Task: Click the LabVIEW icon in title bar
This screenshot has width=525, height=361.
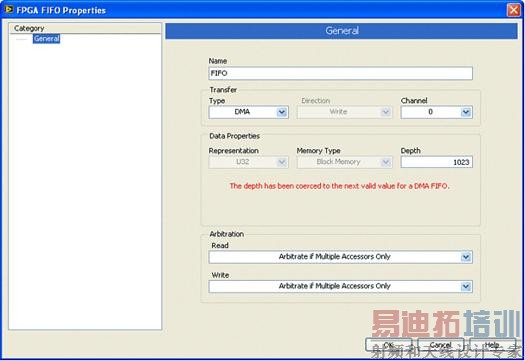Action: 9,10
